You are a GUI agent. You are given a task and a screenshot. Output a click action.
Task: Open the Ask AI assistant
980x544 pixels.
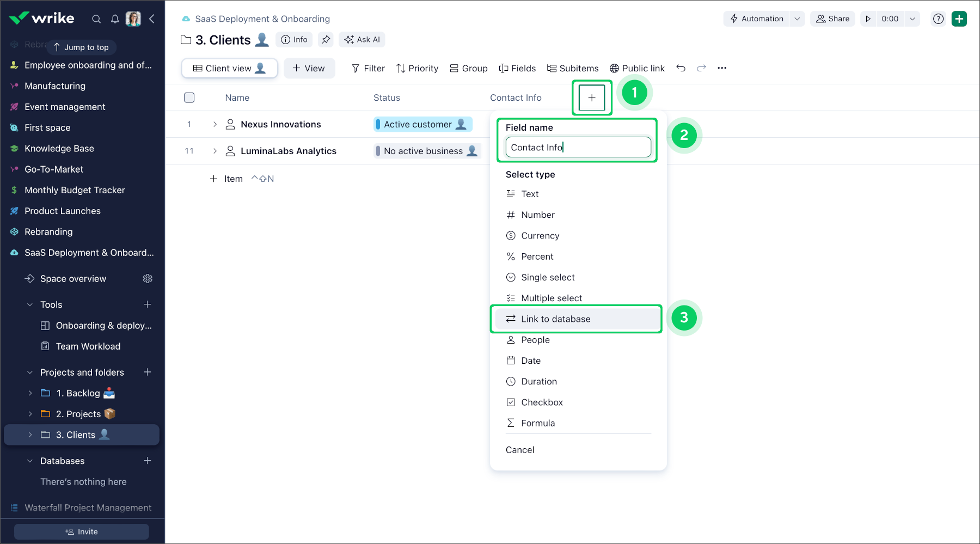coord(362,39)
